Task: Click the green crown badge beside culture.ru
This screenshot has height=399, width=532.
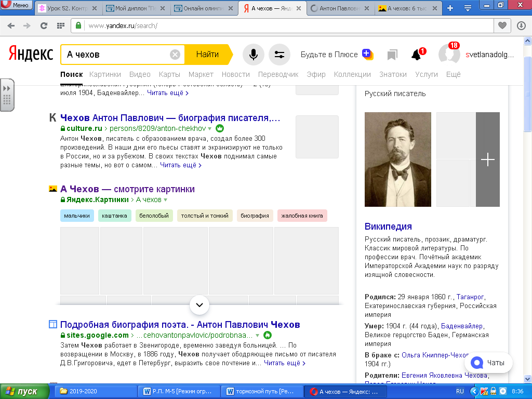Action: click(220, 128)
